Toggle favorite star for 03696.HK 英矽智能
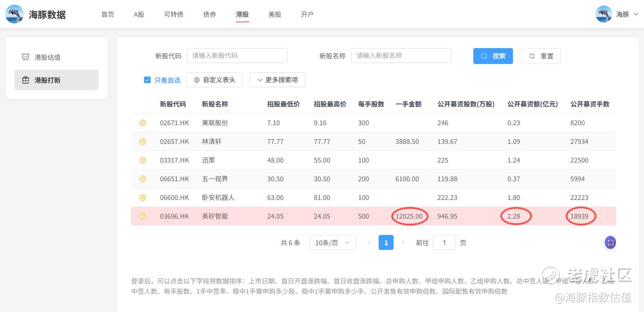 pos(143,216)
